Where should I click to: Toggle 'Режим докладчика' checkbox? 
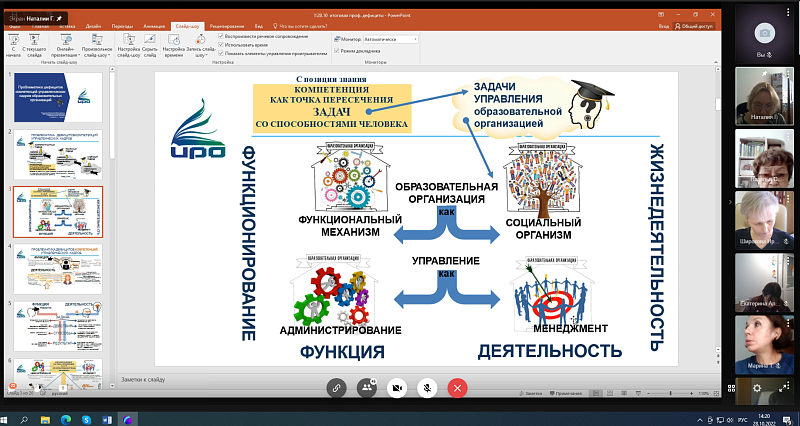[335, 49]
